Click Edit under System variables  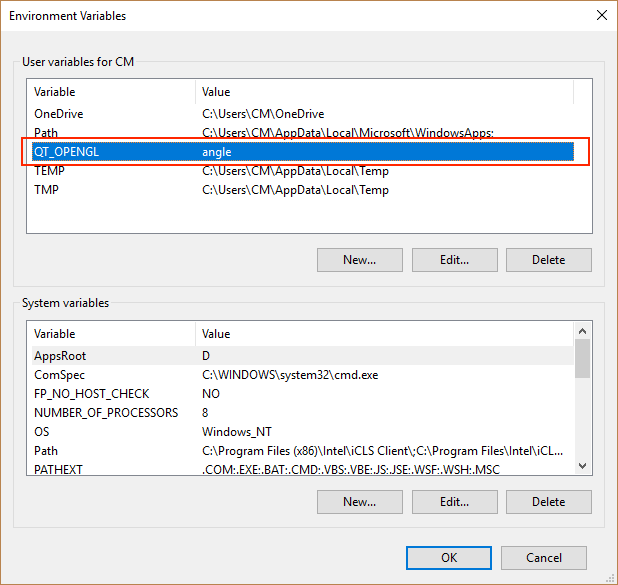pyautogui.click(x=454, y=502)
